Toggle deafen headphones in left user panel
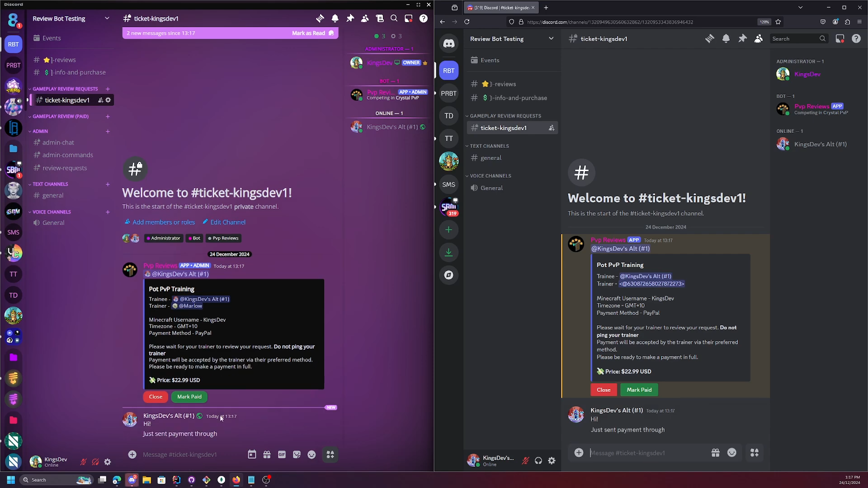 pos(95,462)
